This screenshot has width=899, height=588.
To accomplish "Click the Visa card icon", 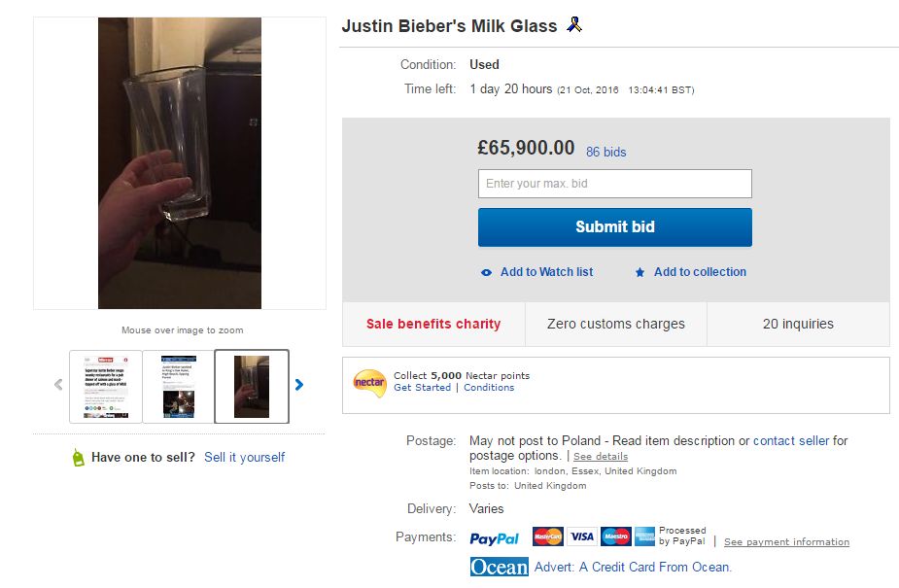I will coord(581,536).
